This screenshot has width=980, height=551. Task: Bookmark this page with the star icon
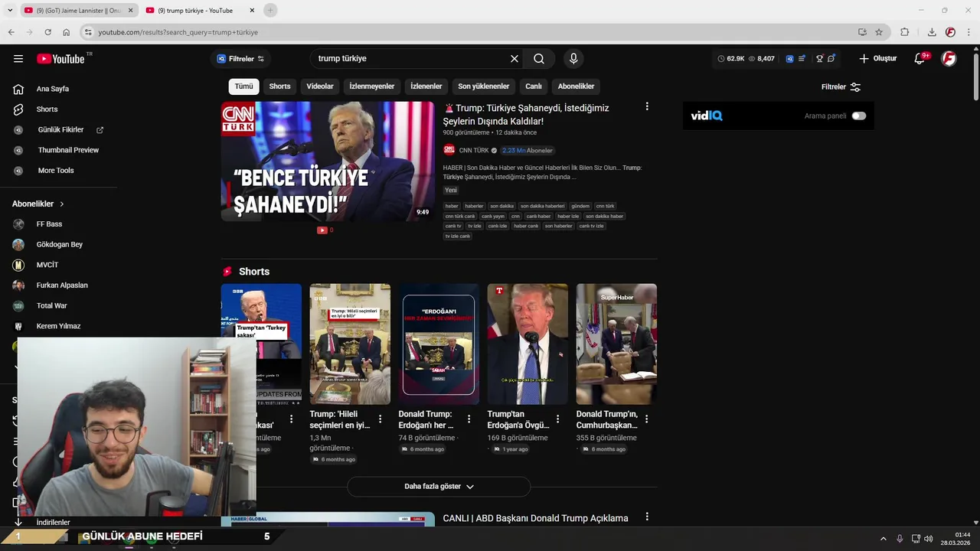(879, 32)
